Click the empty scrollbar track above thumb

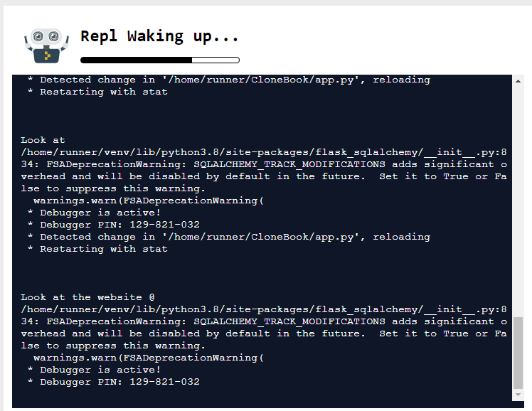(518, 201)
